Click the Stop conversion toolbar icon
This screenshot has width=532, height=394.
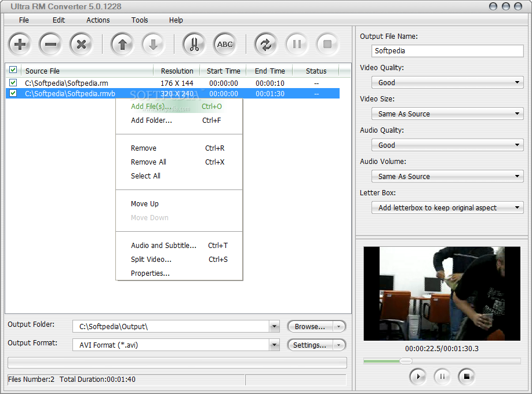coord(327,44)
